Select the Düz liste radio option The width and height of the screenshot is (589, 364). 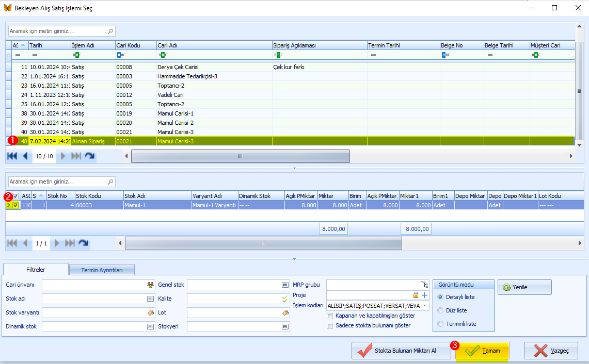tap(440, 310)
